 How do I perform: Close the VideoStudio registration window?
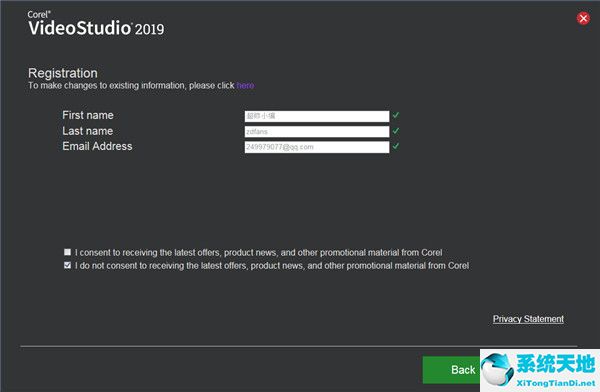point(583,18)
